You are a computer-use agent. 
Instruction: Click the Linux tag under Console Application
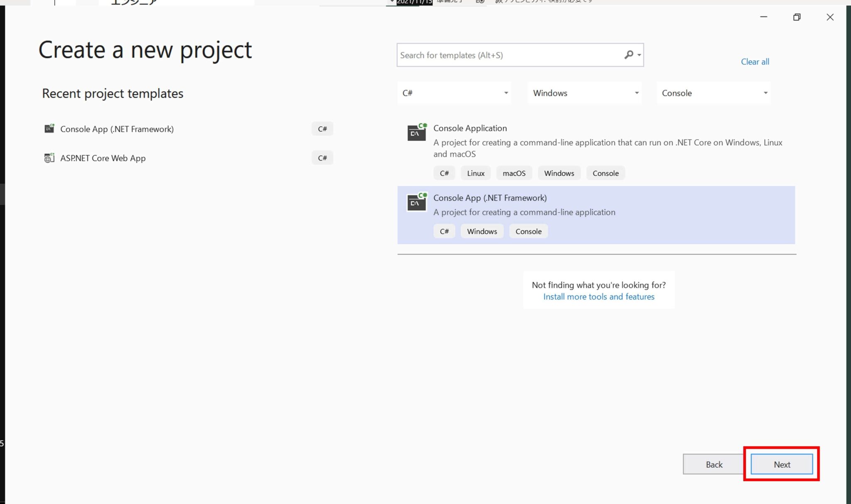(x=475, y=173)
